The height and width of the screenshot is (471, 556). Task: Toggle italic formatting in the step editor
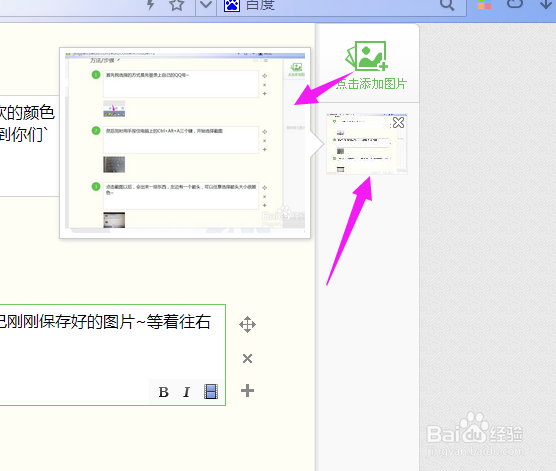pyautogui.click(x=187, y=392)
